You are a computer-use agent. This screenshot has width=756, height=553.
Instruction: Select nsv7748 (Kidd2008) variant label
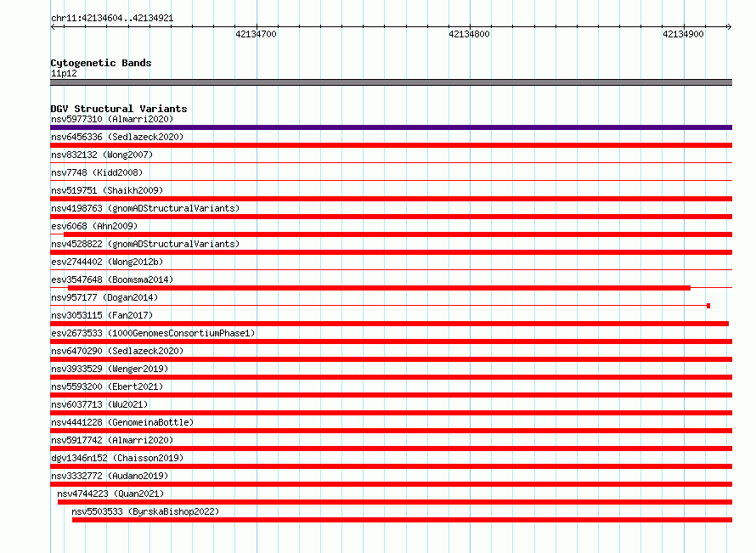pos(97,172)
